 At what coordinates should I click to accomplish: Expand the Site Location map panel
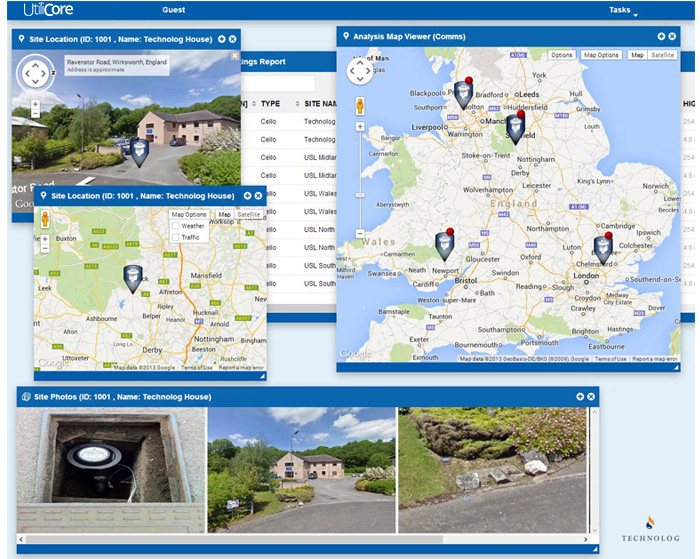pyautogui.click(x=247, y=196)
